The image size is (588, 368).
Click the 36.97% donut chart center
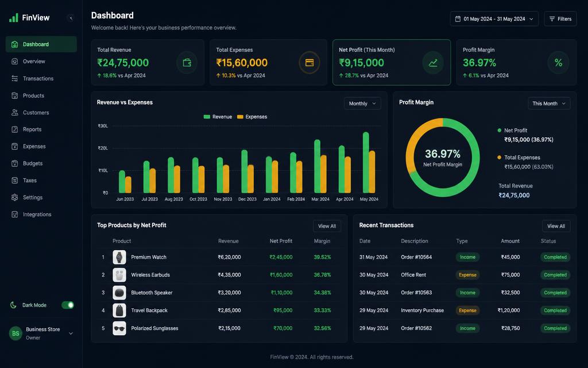443,158
